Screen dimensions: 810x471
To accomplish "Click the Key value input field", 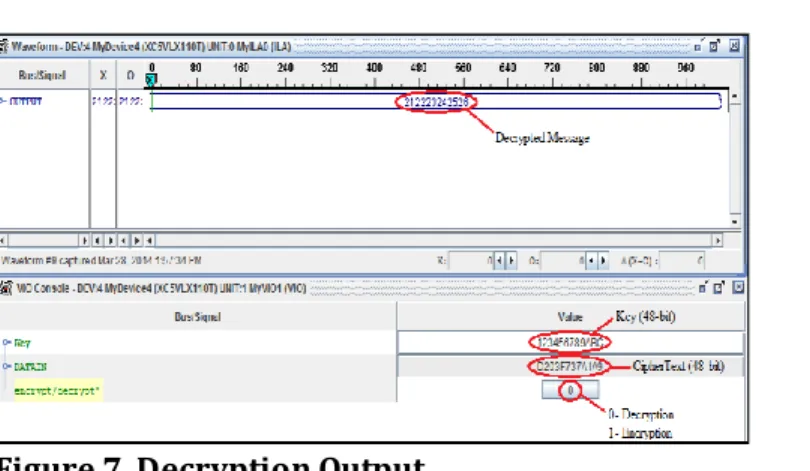I will point(570,342).
